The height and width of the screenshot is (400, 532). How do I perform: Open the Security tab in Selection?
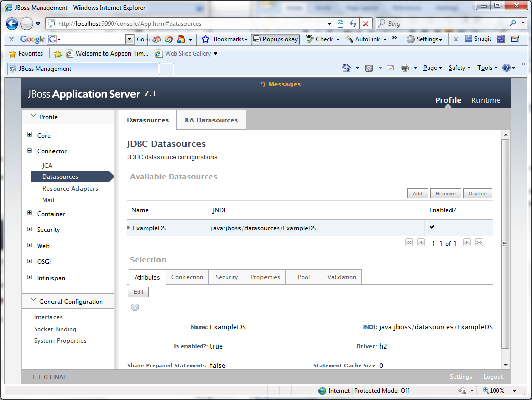tap(227, 277)
